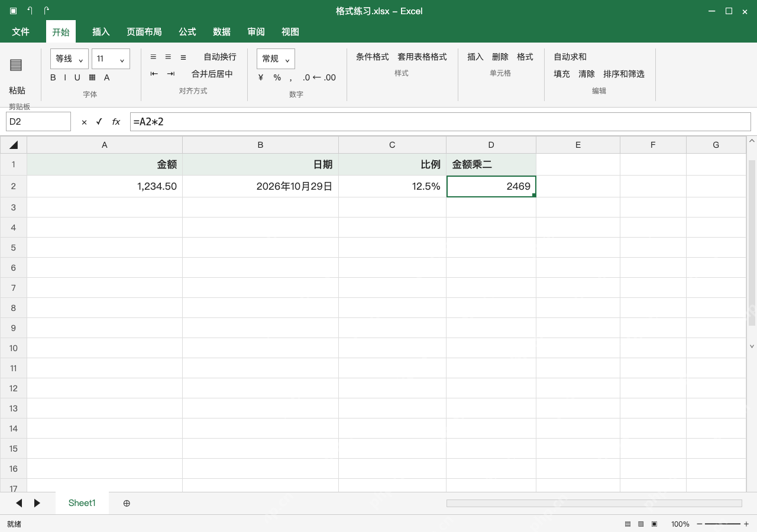Open the 套用表格格式 table styles menu
757x532 pixels.
(x=422, y=57)
